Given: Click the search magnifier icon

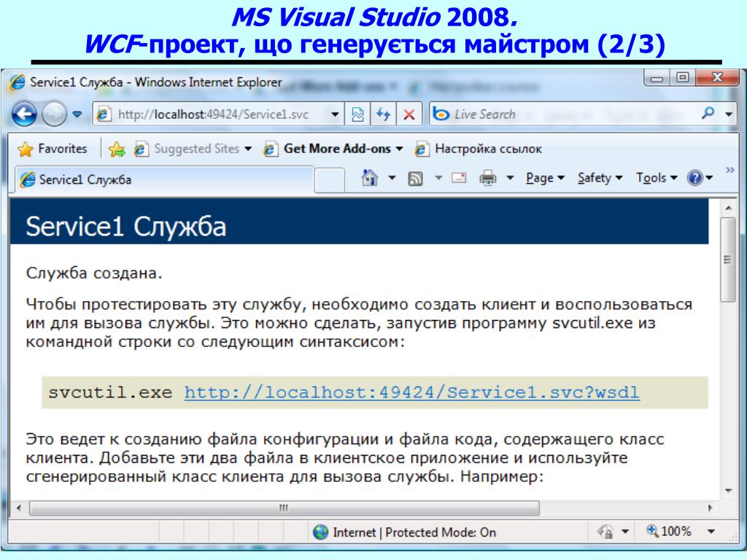Looking at the screenshot, I should [708, 113].
